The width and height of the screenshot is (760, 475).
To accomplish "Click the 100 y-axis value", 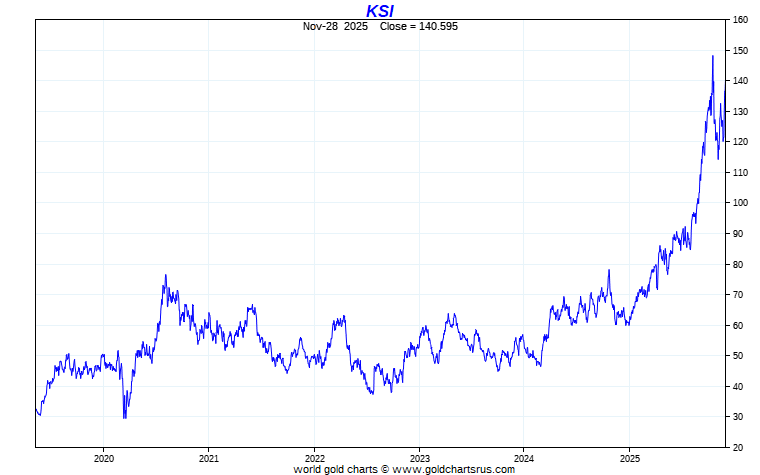I will (x=741, y=203).
